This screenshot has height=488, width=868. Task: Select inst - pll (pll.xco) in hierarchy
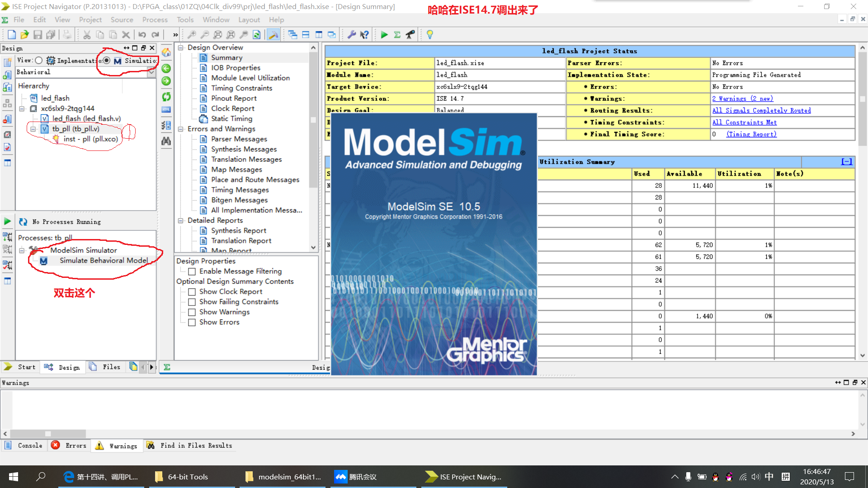click(x=90, y=139)
